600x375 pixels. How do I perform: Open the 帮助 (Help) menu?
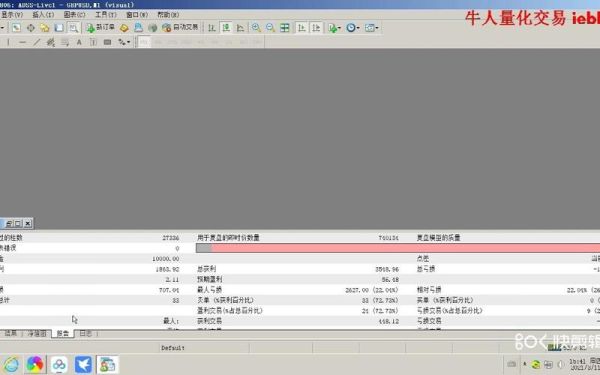pyautogui.click(x=168, y=15)
